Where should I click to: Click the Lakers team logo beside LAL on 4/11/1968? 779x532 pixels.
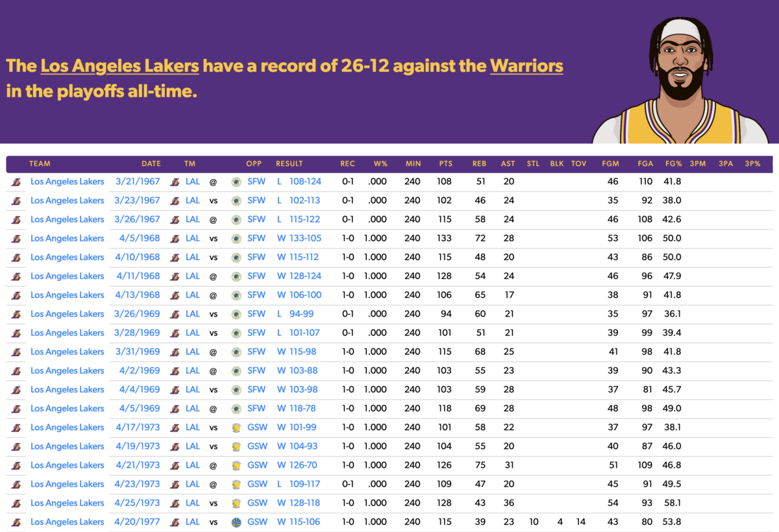175,276
